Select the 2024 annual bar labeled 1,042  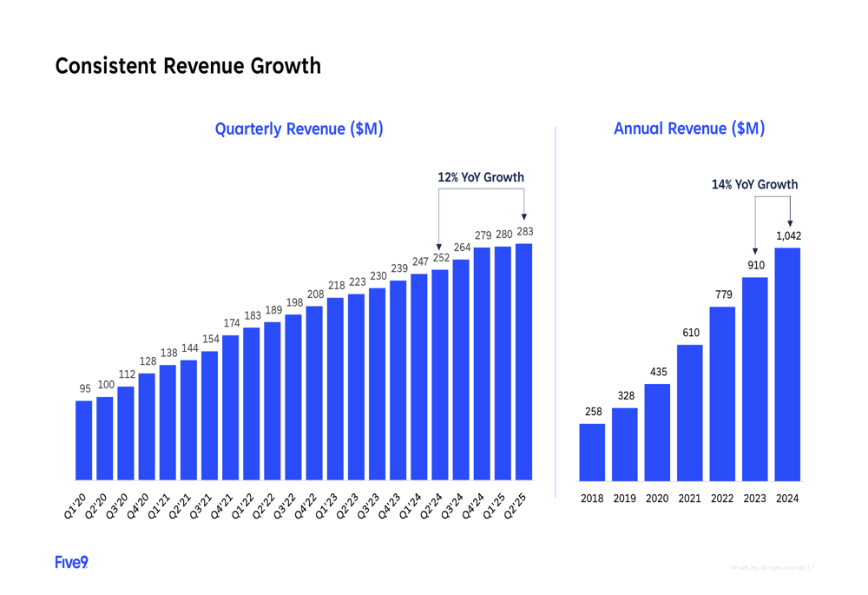click(787, 363)
